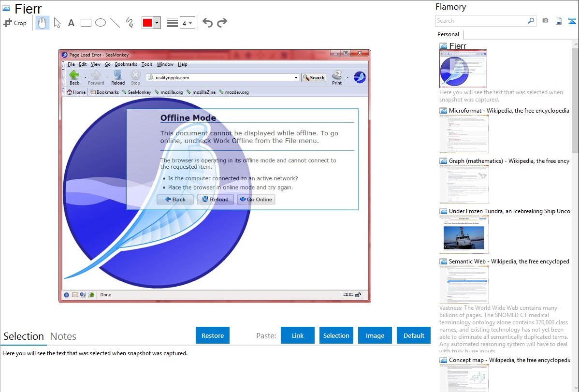The image size is (579, 392).
Task: Click SeaMonkey green Back arrow icon
Action: [74, 75]
